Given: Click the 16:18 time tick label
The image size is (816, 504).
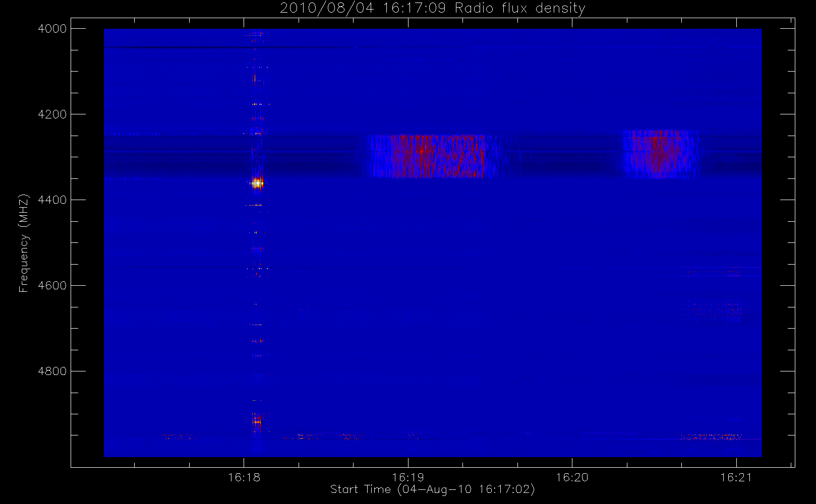Looking at the screenshot, I should tap(244, 477).
